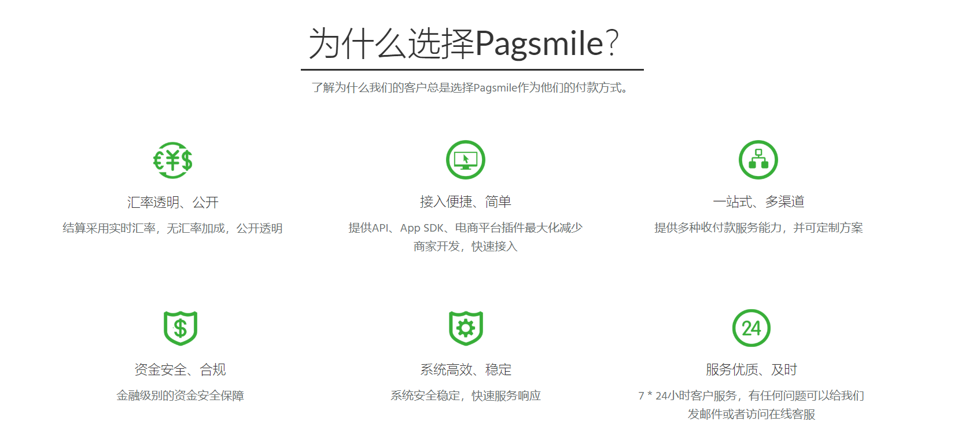Click the dollar shield security icon

[x=180, y=328]
